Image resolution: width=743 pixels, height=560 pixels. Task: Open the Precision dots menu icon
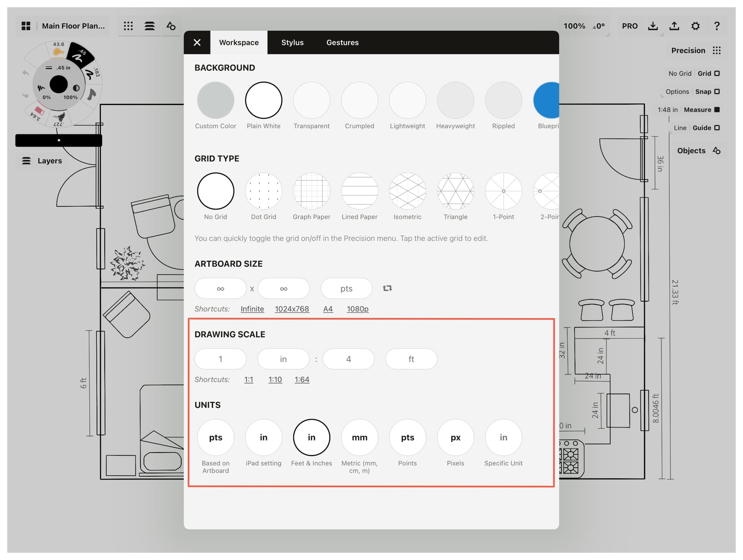point(717,51)
